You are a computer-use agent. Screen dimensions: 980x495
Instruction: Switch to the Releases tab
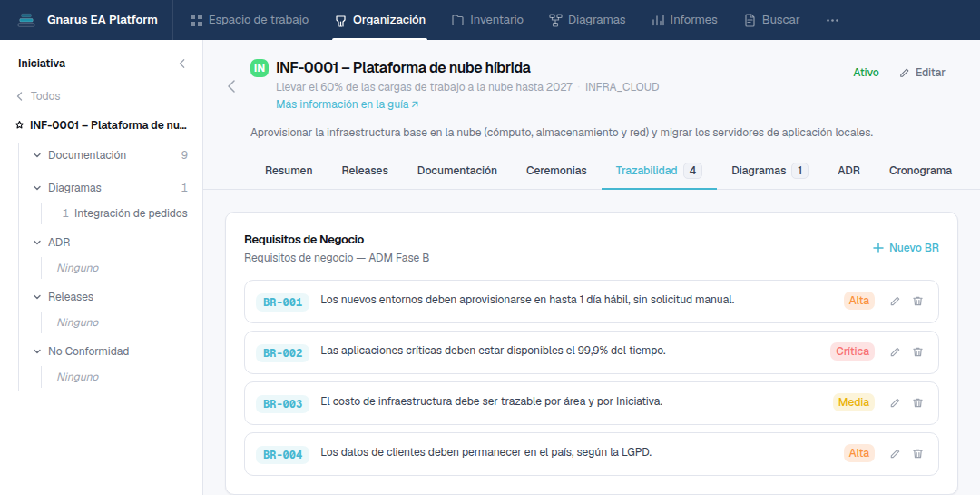click(365, 170)
